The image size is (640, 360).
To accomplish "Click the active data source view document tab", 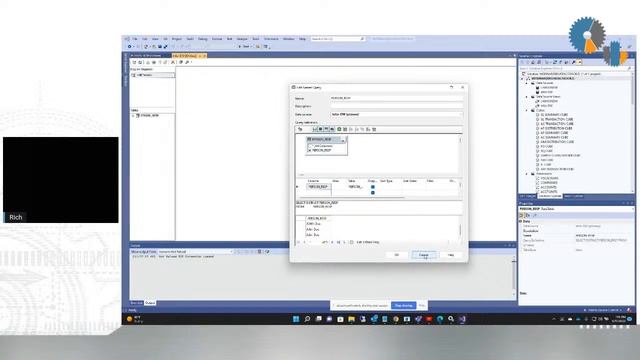I will click(x=188, y=56).
